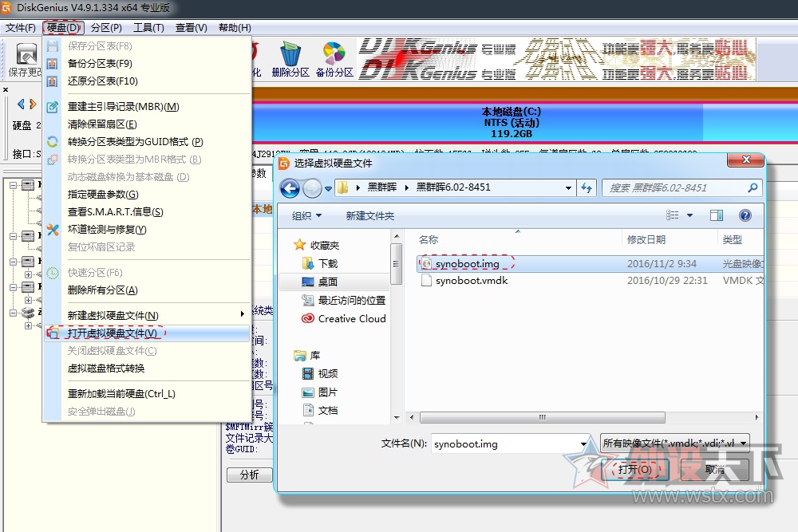Choose Clear Reserved Sectors (清除保留扇区) item

147,124
